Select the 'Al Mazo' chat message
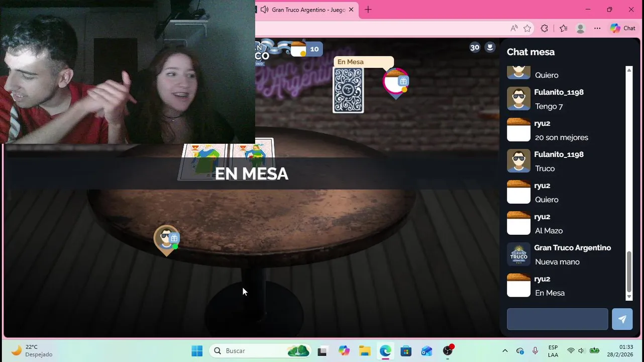The image size is (644, 362). coord(549,231)
